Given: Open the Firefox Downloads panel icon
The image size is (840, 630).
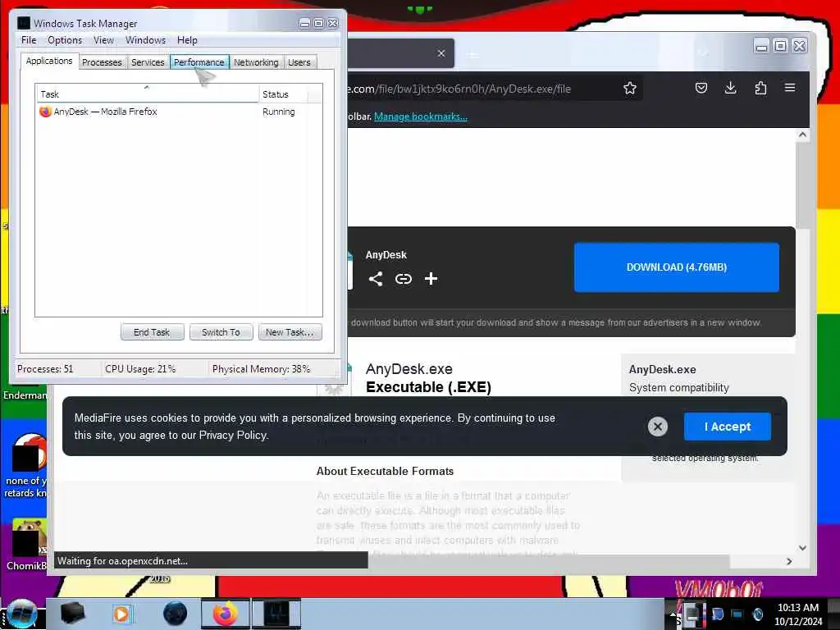Looking at the screenshot, I should coord(730,88).
